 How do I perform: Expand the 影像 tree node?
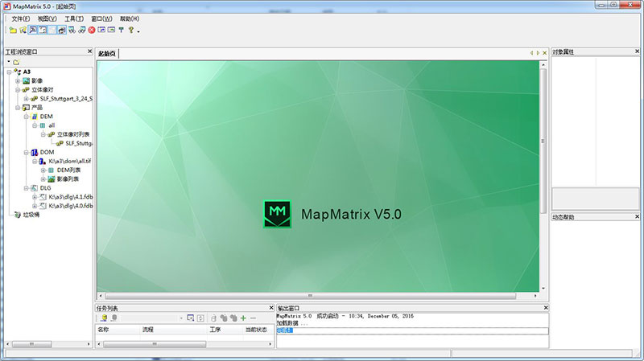click(18, 81)
